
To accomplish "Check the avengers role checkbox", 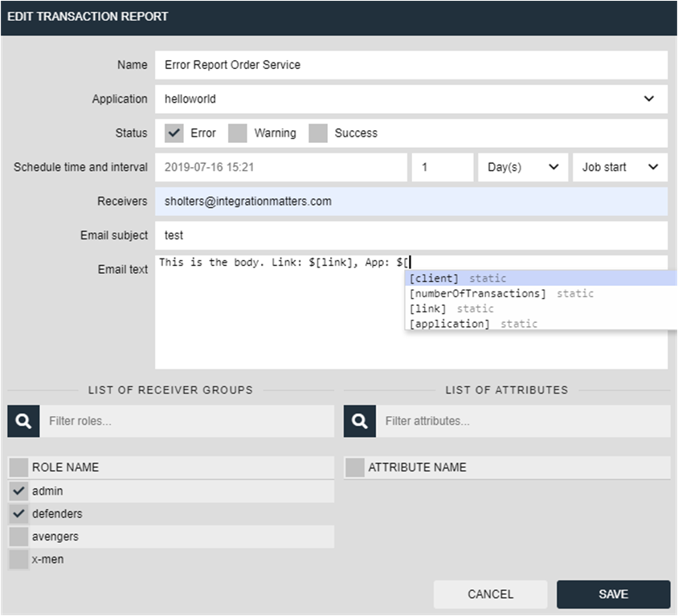I will tap(18, 536).
